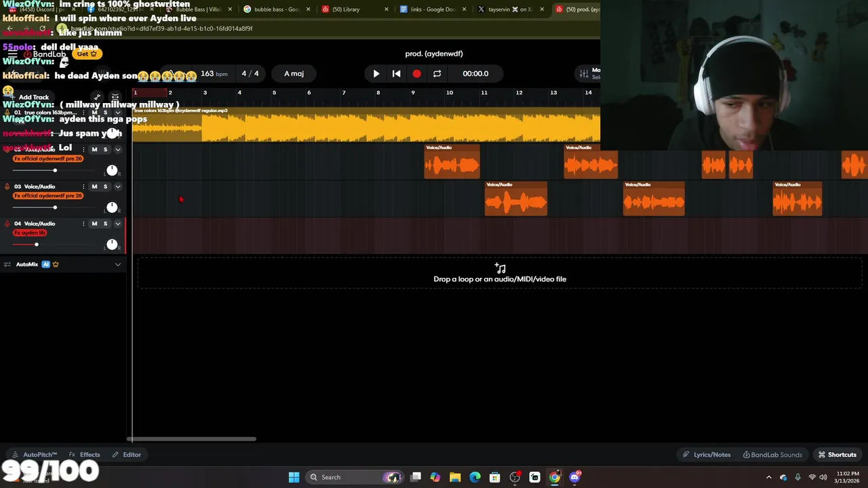Viewport: 868px width, 488px height.
Task: Open the 4 / 4 time signature selector
Action: [250, 73]
